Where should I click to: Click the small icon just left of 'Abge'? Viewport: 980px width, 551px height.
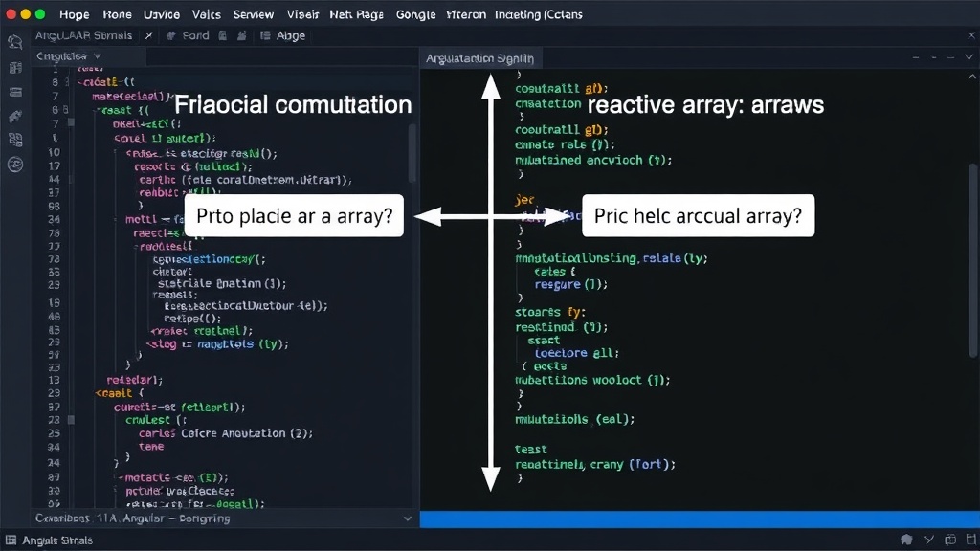242,35
